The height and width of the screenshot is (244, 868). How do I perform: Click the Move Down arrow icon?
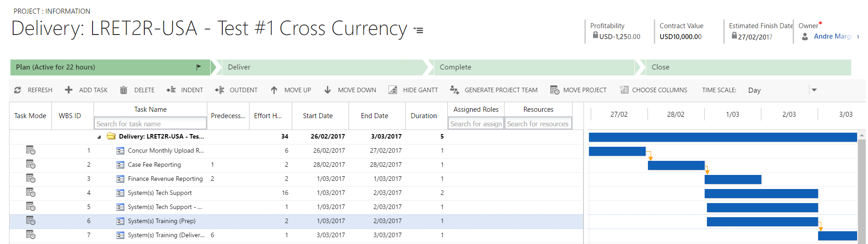click(x=328, y=90)
